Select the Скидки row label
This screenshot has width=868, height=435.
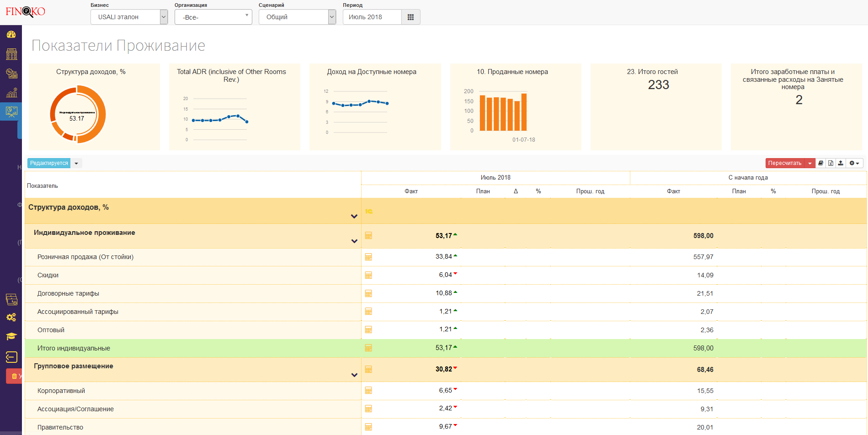click(x=48, y=275)
